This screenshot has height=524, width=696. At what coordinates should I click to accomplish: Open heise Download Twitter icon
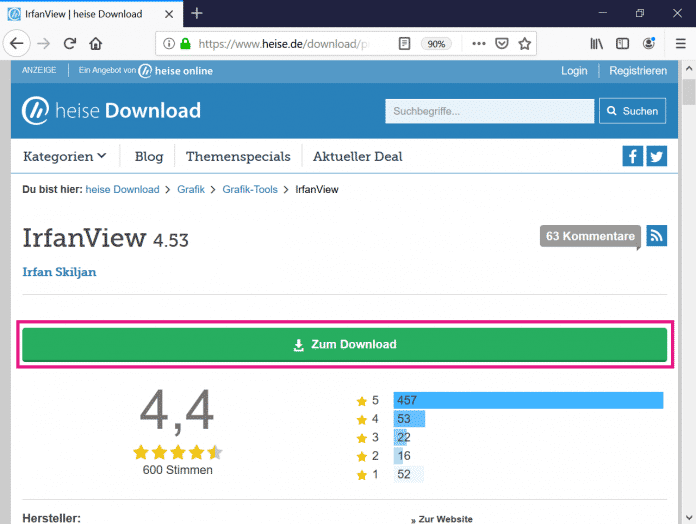(656, 156)
